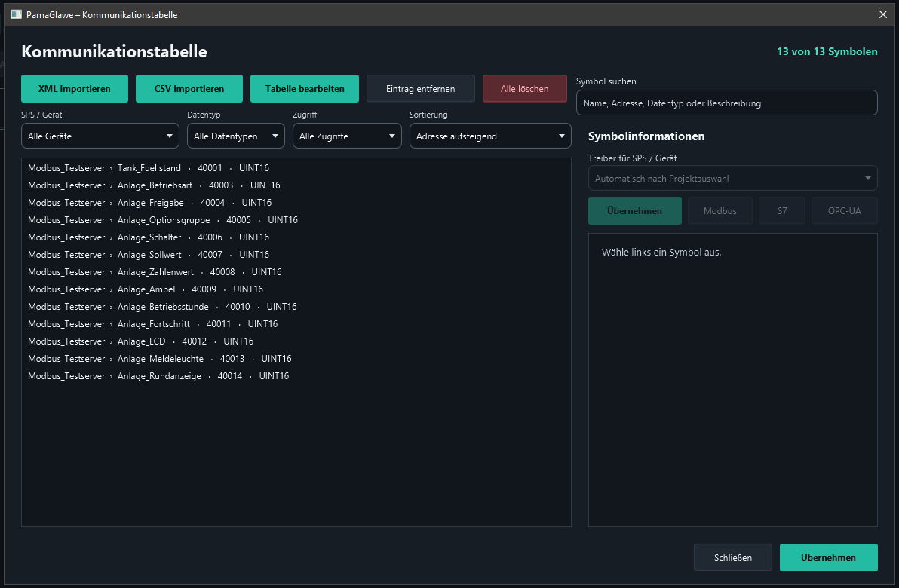Select the OPC-UA driver button
Viewport: 899px width, 588px height.
(x=845, y=211)
